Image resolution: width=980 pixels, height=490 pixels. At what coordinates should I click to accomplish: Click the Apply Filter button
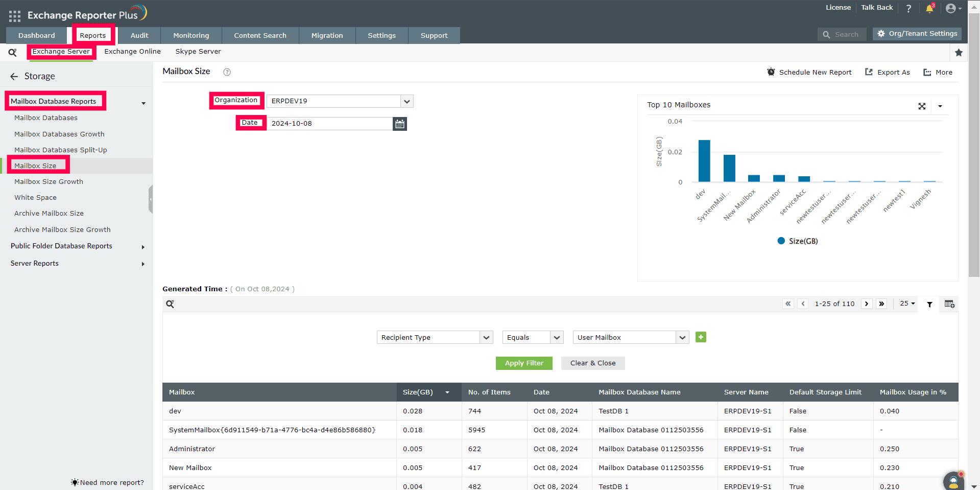pos(524,363)
